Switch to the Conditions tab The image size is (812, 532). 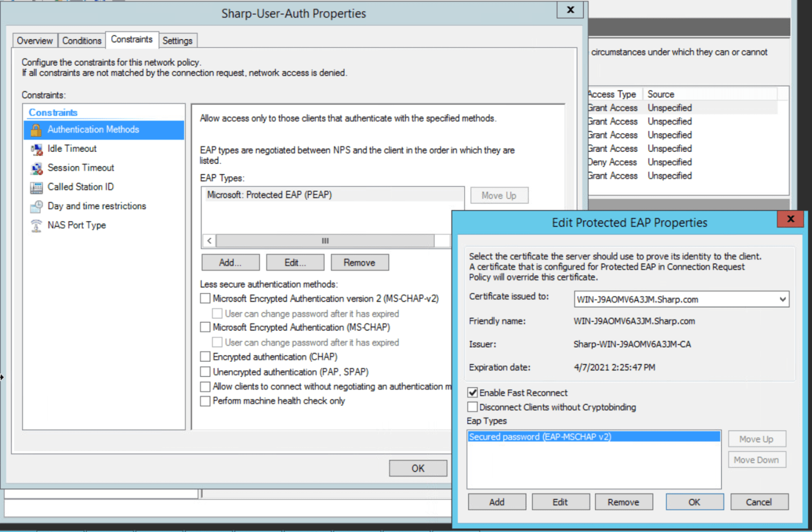click(x=81, y=40)
